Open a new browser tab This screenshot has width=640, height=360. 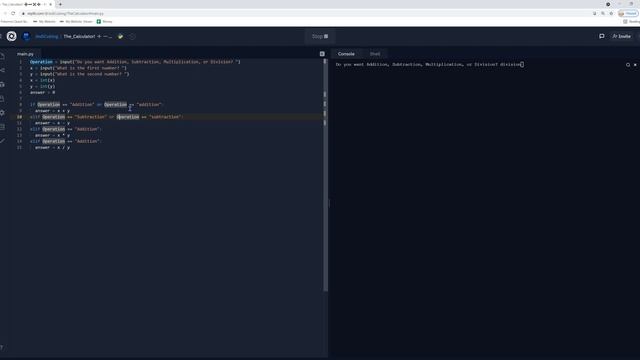click(x=60, y=4)
